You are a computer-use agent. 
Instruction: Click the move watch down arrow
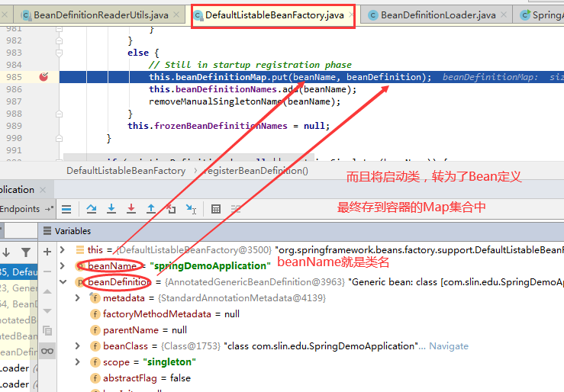click(47, 311)
